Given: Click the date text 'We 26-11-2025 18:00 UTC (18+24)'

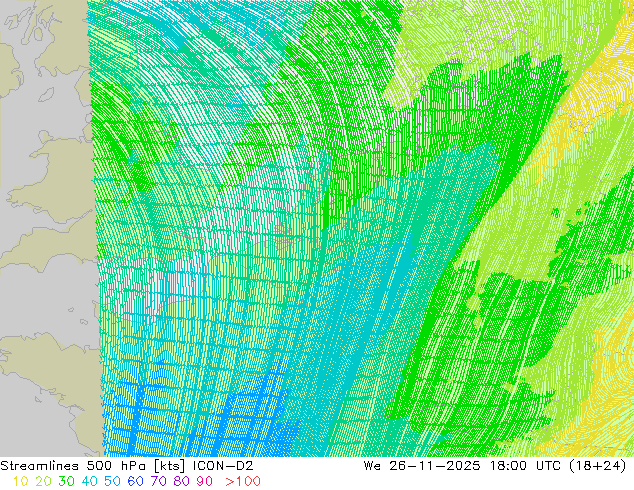Looking at the screenshot, I should tap(495, 466).
